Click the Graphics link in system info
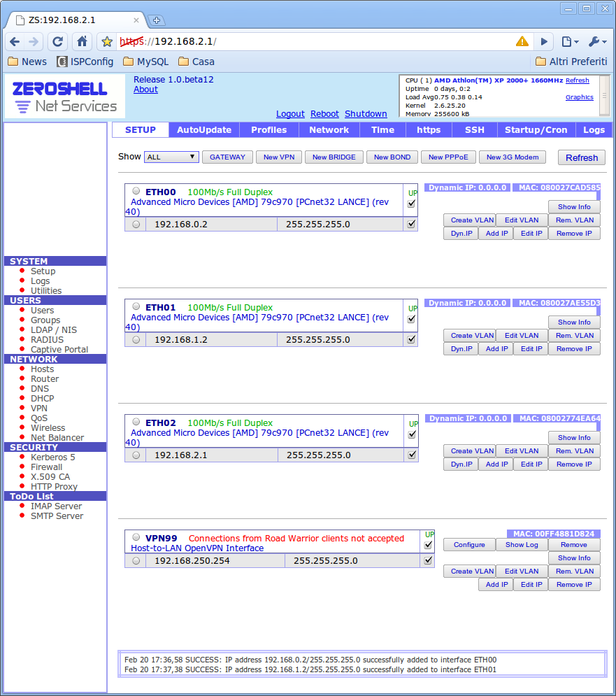 (x=579, y=97)
